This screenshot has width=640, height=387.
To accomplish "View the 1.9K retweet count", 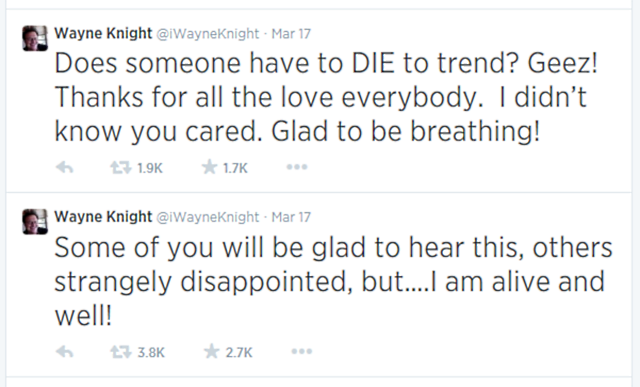I will [x=150, y=168].
